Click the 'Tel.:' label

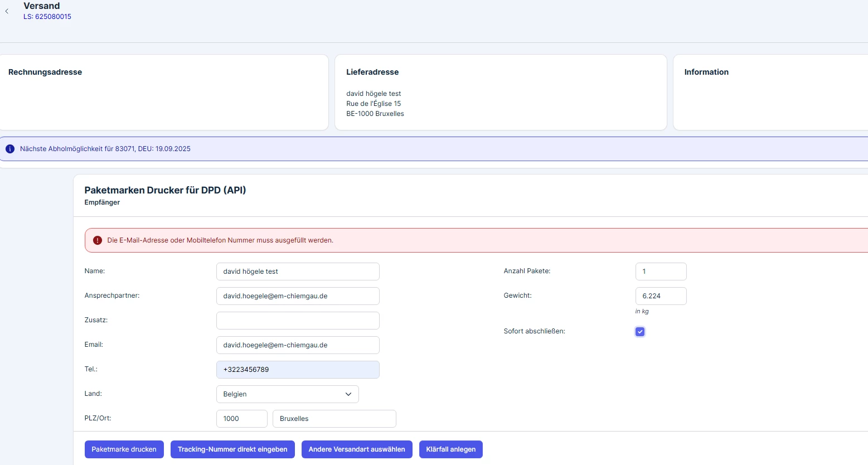(x=91, y=369)
